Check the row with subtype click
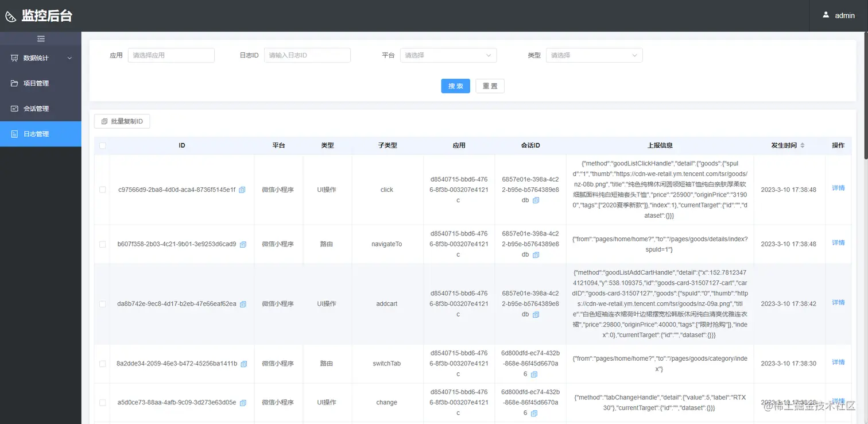The image size is (868, 424). [x=102, y=190]
